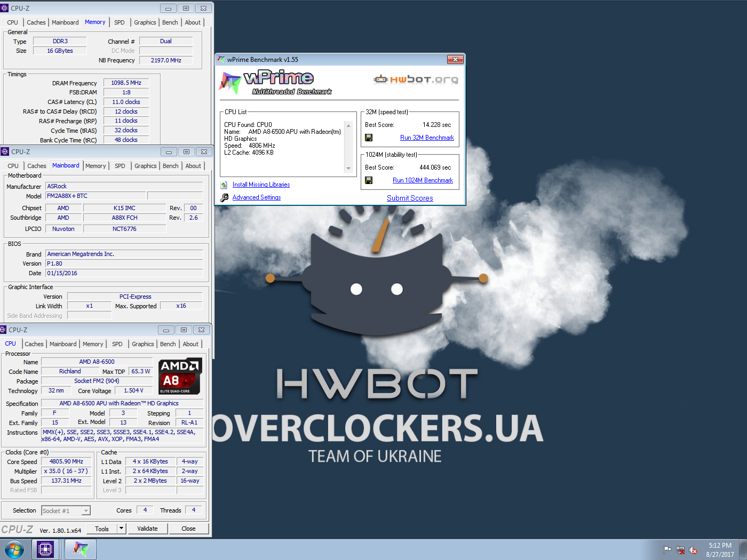Click the 32M best score 14.228 sec
This screenshot has width=747, height=560.
click(x=436, y=125)
